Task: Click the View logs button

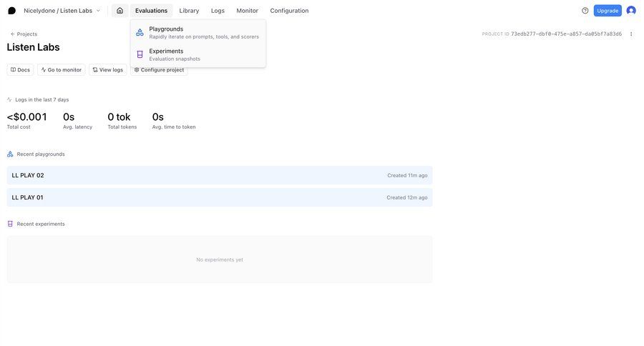Action: 107,70
